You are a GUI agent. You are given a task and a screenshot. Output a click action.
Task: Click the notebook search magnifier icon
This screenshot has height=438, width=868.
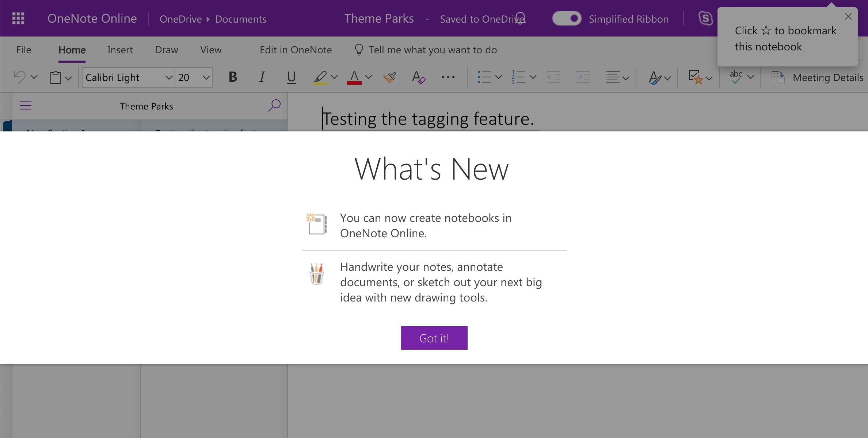click(x=274, y=105)
